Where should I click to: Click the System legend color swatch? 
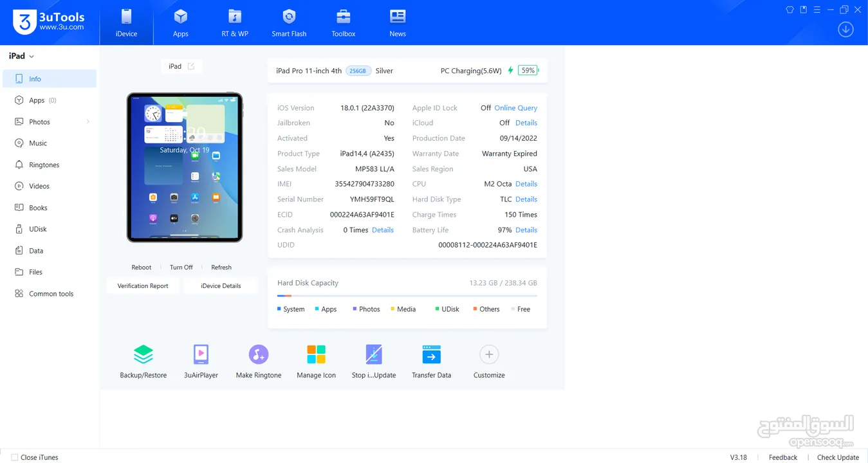tap(279, 309)
